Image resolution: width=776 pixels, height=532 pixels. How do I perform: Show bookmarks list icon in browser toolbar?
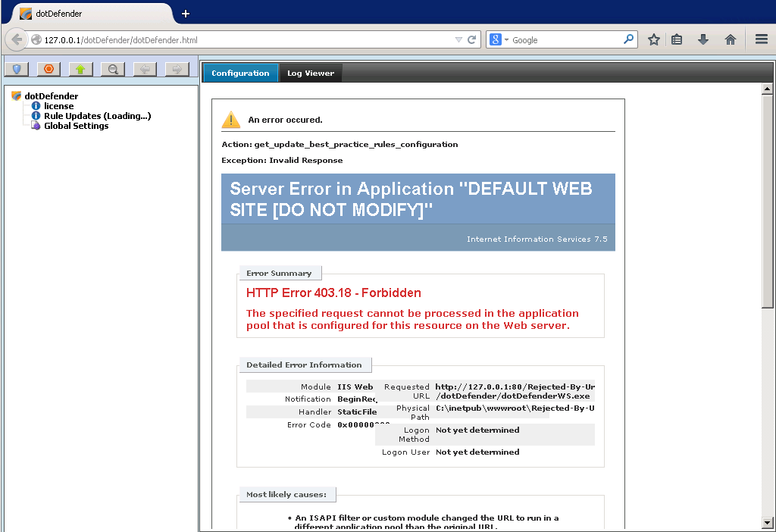(x=677, y=39)
